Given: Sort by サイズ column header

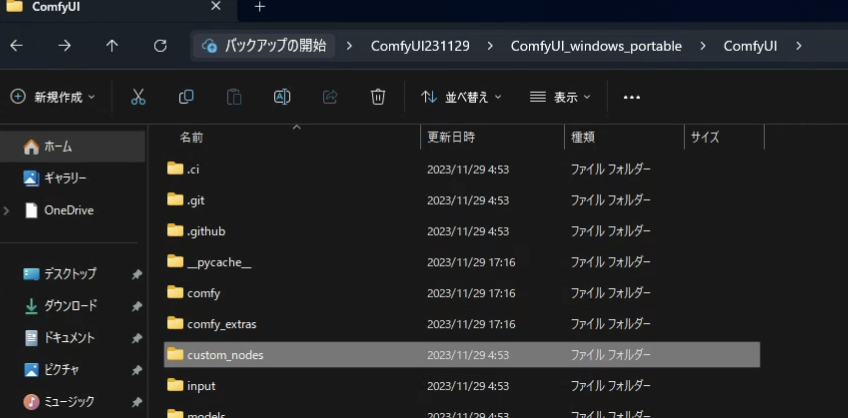Looking at the screenshot, I should [x=705, y=138].
